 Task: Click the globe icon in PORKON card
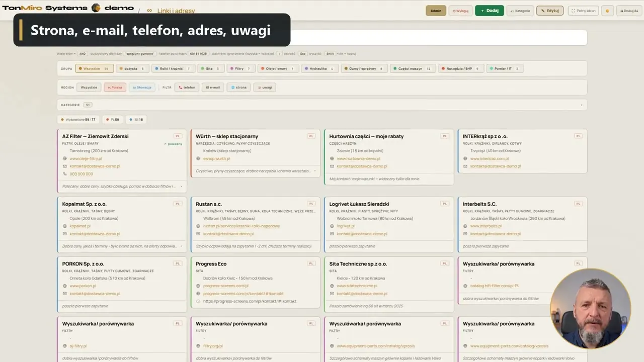64,286
